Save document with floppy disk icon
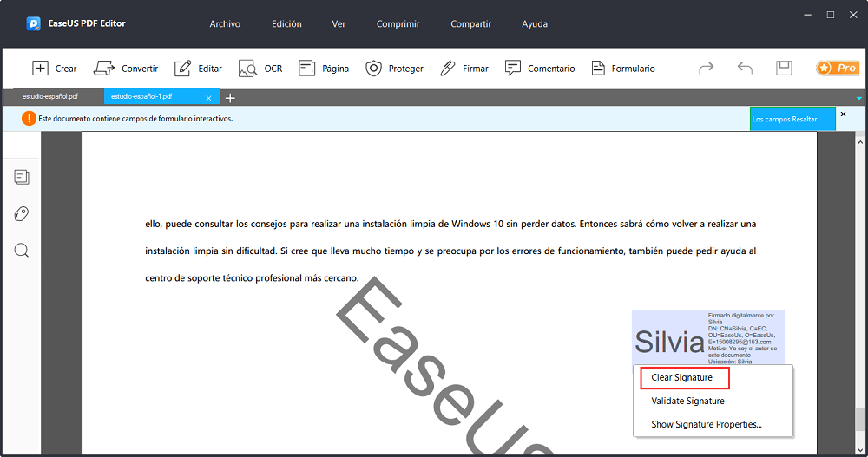 coord(784,68)
